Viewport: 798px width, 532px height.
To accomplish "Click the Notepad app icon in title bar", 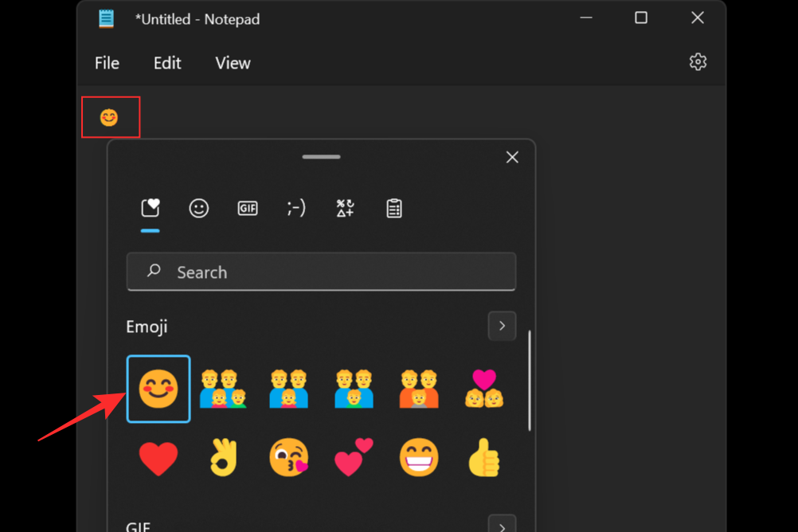I will (107, 19).
